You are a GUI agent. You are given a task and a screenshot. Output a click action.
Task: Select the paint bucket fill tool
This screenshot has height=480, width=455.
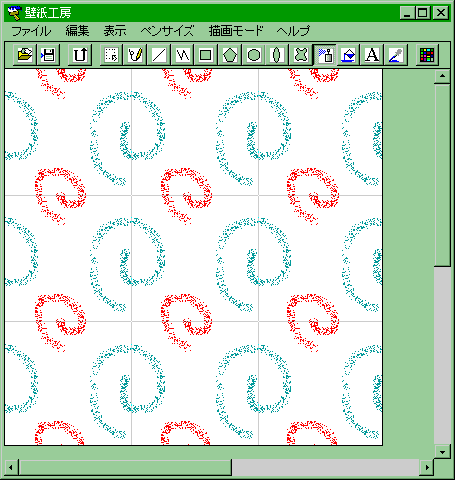348,55
